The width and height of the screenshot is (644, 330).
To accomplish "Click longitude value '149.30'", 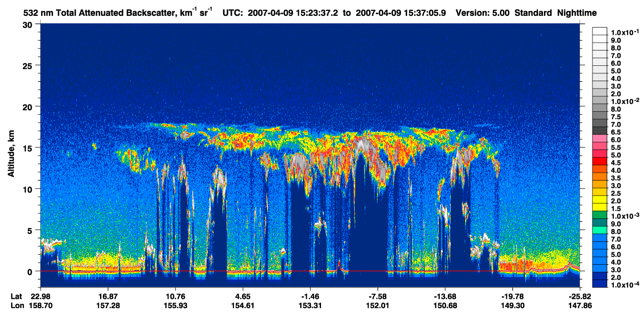I will [513, 305].
